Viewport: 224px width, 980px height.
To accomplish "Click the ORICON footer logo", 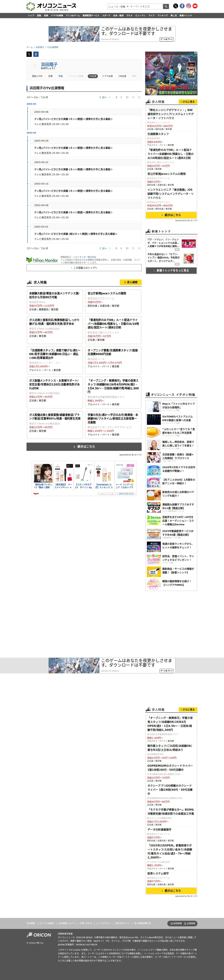I will tap(39, 935).
